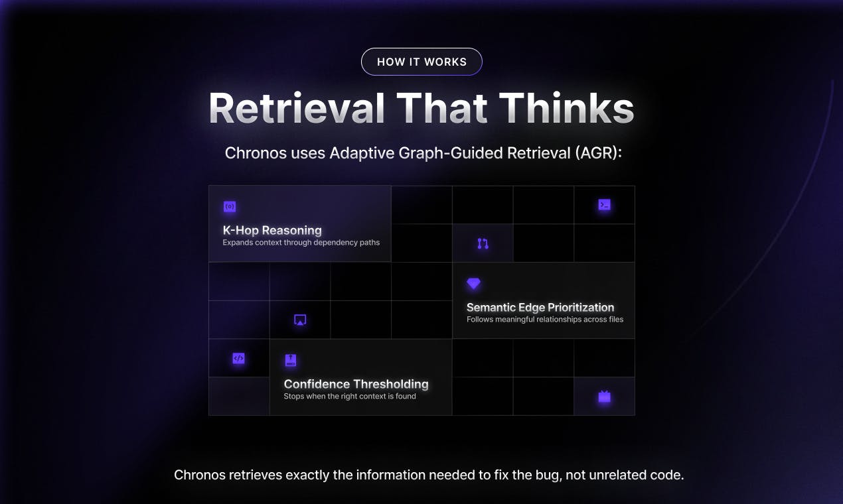This screenshot has width=843, height=504.
Task: Click the TV icon tile in the grid
Action: [x=604, y=397]
